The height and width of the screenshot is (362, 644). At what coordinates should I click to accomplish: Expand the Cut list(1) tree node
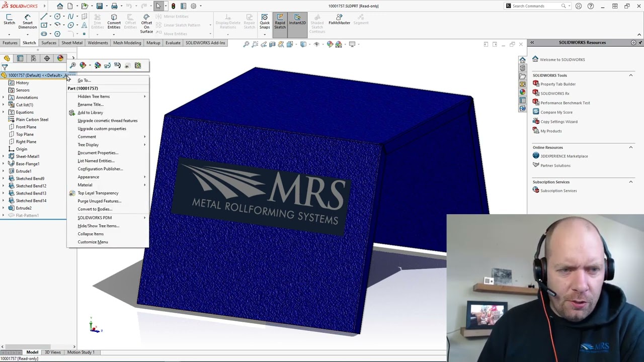pos(4,105)
